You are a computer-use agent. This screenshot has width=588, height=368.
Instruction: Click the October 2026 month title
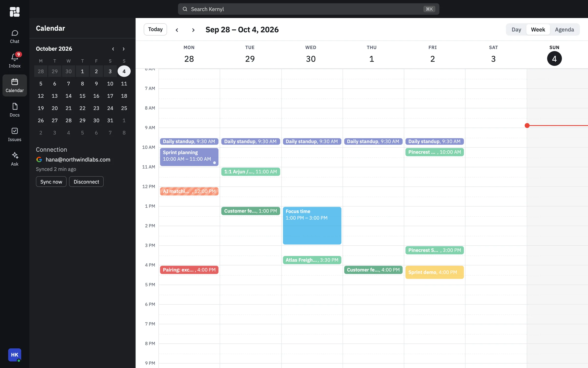pos(54,49)
